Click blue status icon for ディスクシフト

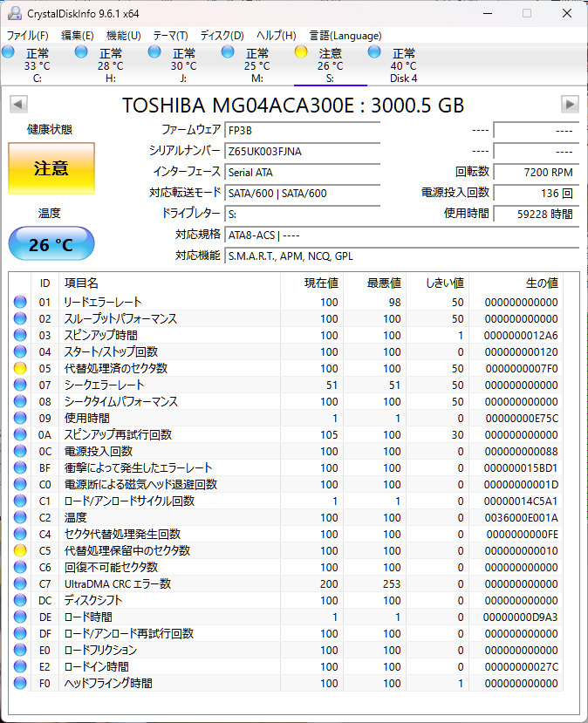tap(20, 600)
